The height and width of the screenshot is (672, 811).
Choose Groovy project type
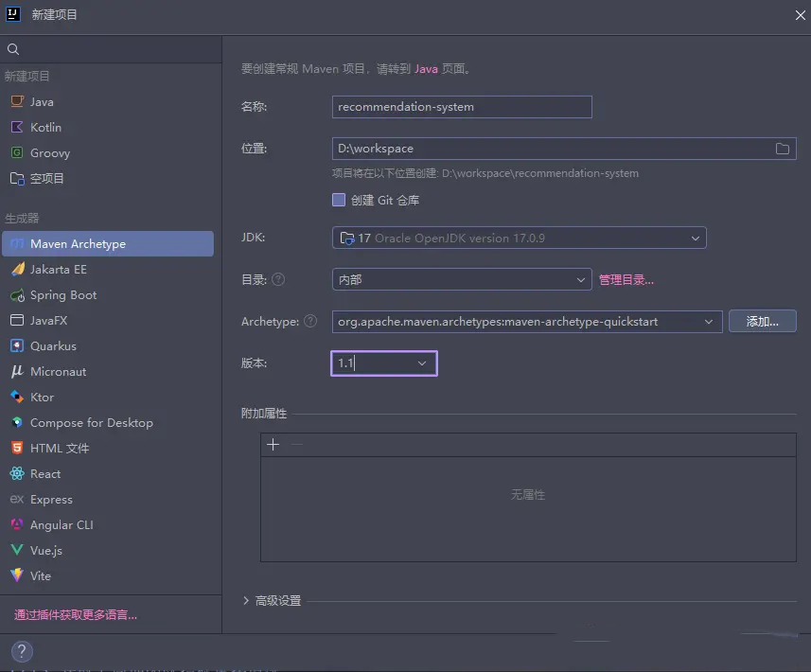pyautogui.click(x=108, y=152)
